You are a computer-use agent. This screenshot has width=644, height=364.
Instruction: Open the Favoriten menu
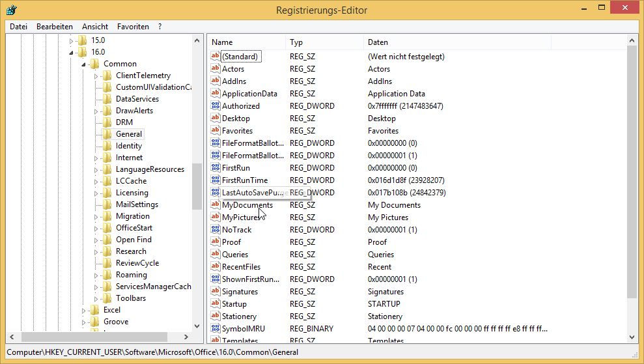click(133, 26)
